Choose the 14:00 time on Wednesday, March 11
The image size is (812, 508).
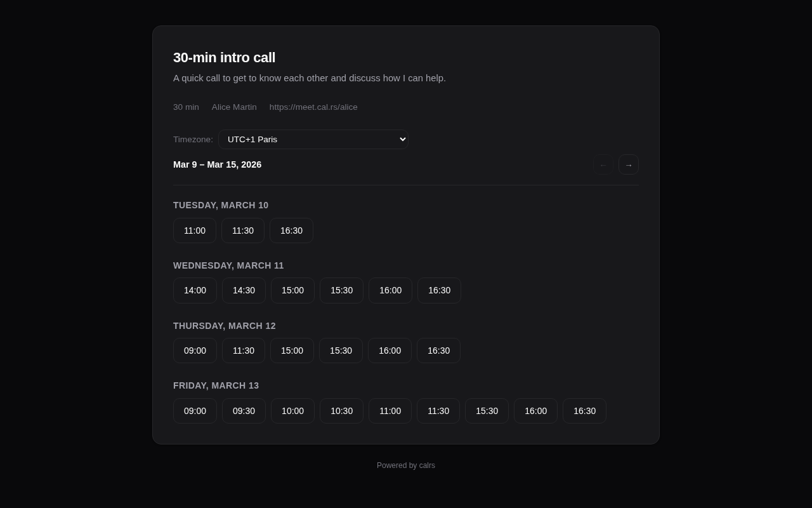click(195, 290)
